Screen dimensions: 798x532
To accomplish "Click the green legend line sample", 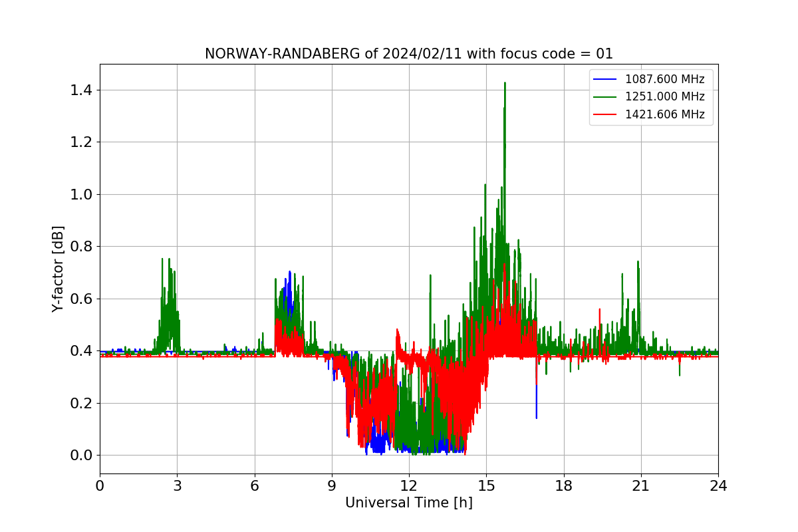I will click(x=605, y=97).
